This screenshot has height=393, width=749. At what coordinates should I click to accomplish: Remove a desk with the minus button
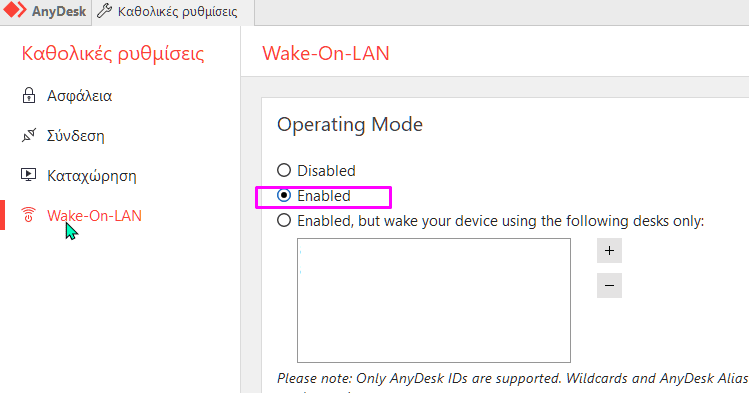pos(609,286)
